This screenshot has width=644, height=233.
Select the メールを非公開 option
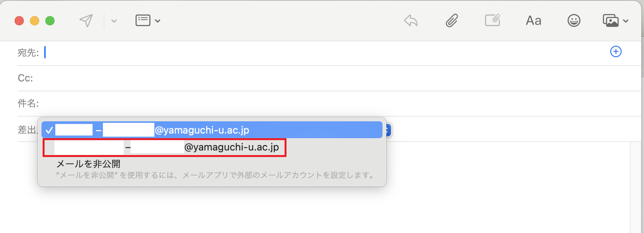pyautogui.click(x=88, y=164)
